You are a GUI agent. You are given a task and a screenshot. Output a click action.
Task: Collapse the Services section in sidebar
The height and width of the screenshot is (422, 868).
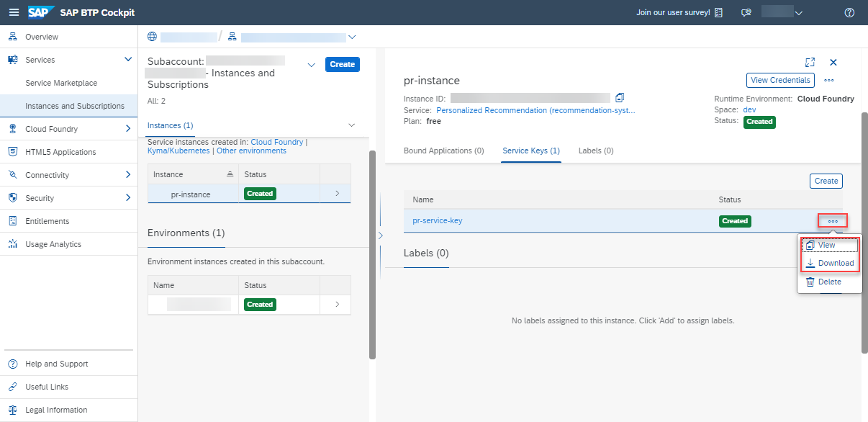coord(128,60)
